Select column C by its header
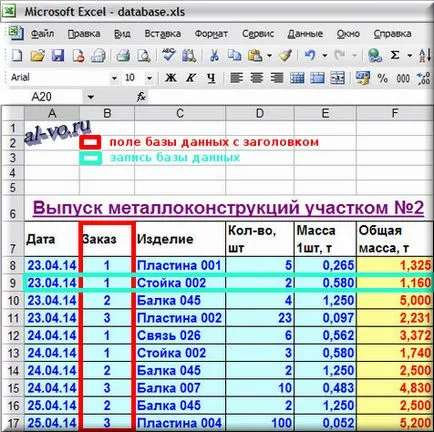 [180, 113]
